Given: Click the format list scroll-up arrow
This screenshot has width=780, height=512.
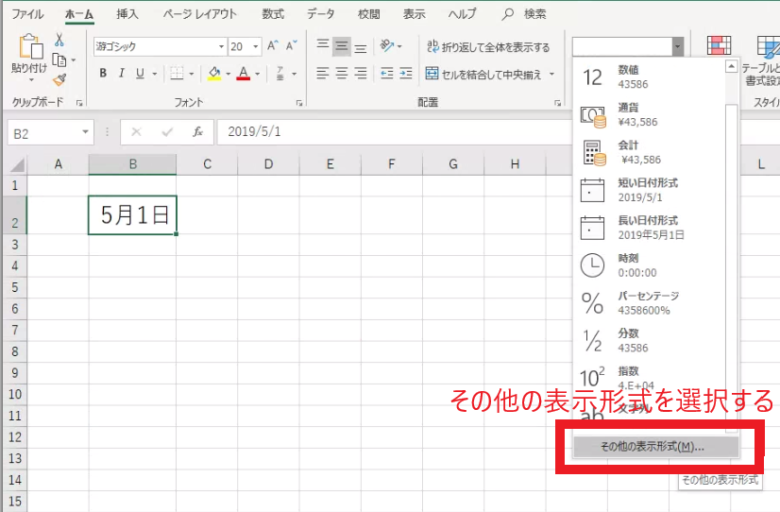Looking at the screenshot, I should pos(731,67).
